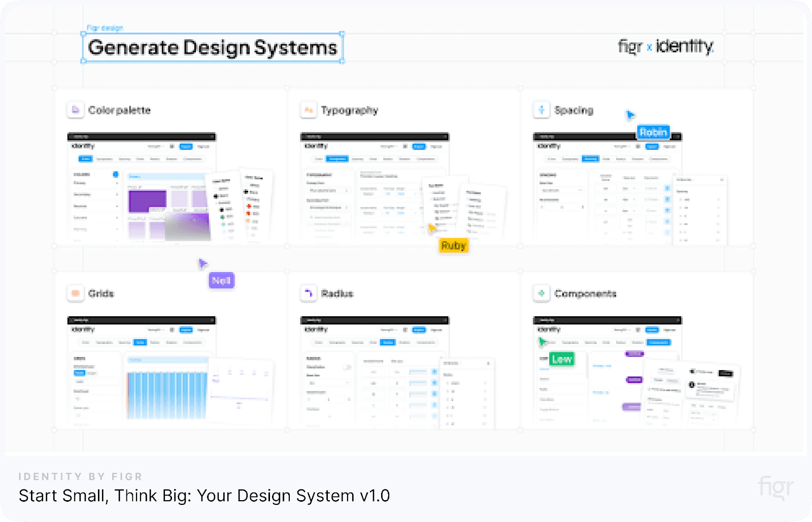Screen dimensions: 812x522
Task: Click the 'Grids' heading
Action: coord(101,293)
